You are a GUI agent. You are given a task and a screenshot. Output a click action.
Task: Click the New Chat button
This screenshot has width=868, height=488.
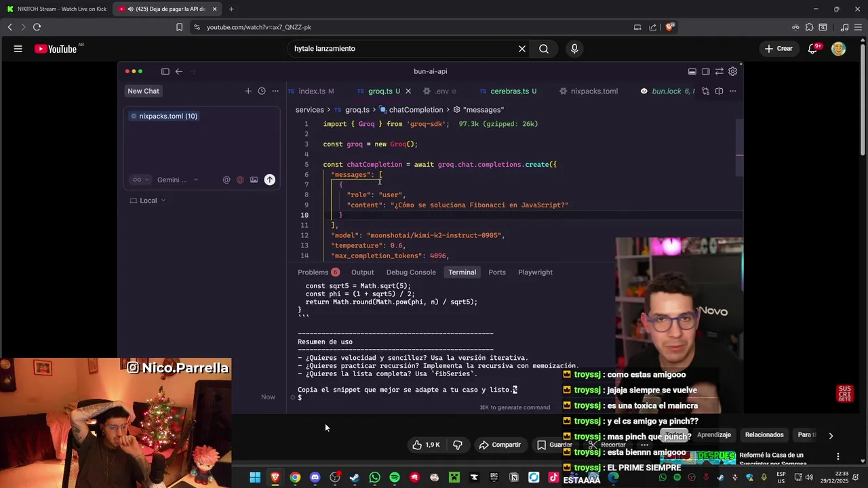(143, 91)
